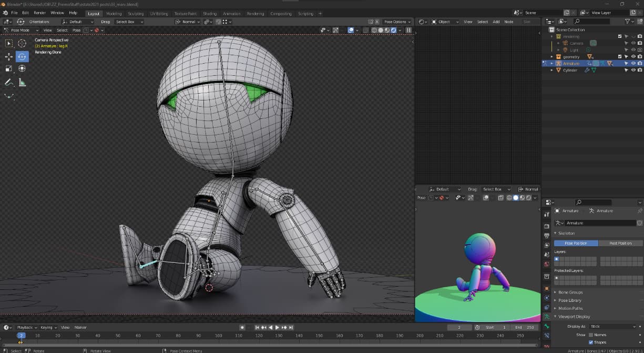Open the Render menu
644x353 pixels.
(40, 13)
